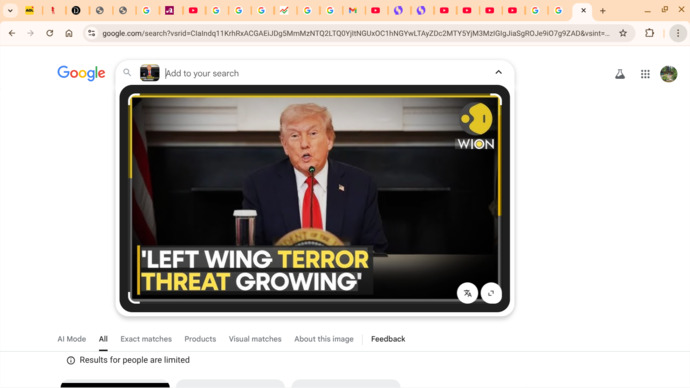Go forward to the next page

(30, 33)
